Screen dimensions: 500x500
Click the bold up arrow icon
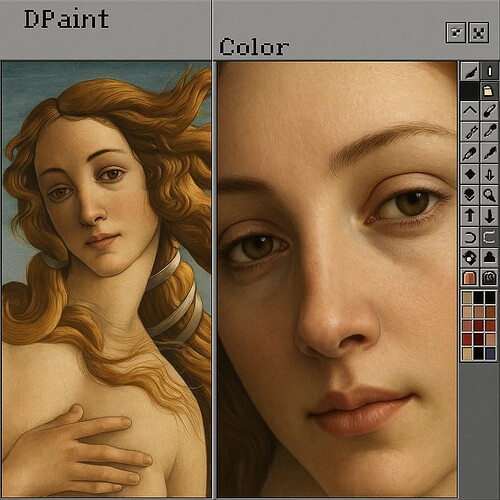click(x=470, y=215)
